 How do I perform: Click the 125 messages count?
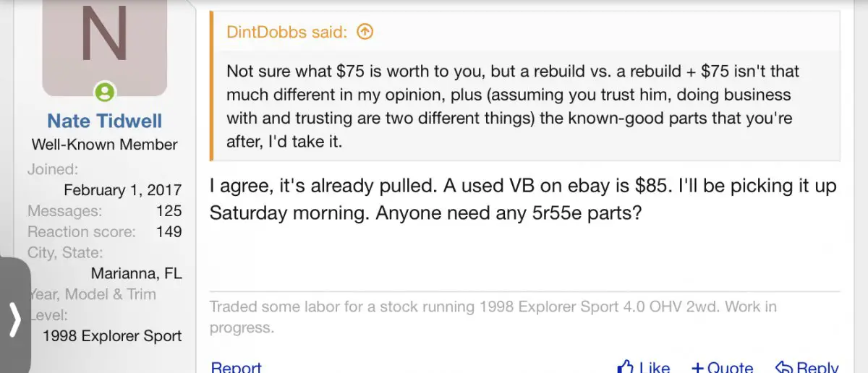169,211
